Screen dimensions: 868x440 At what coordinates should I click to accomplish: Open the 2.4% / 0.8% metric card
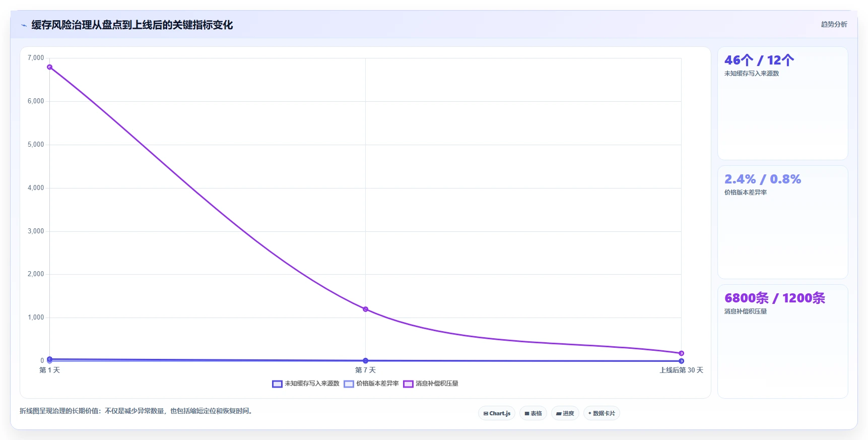coord(782,222)
